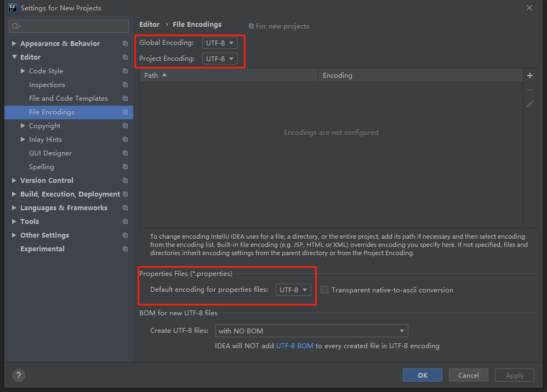The width and height of the screenshot is (547, 392).
Task: Click the Editor breadcrumb
Action: [149, 25]
